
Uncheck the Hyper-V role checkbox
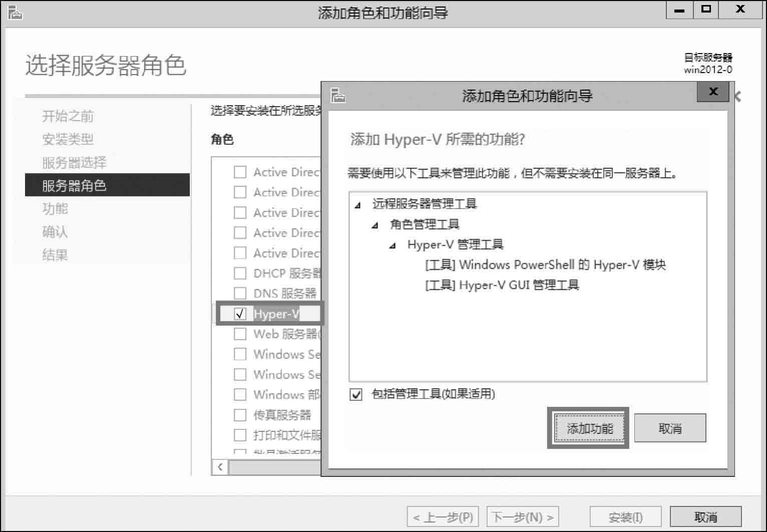[x=240, y=314]
